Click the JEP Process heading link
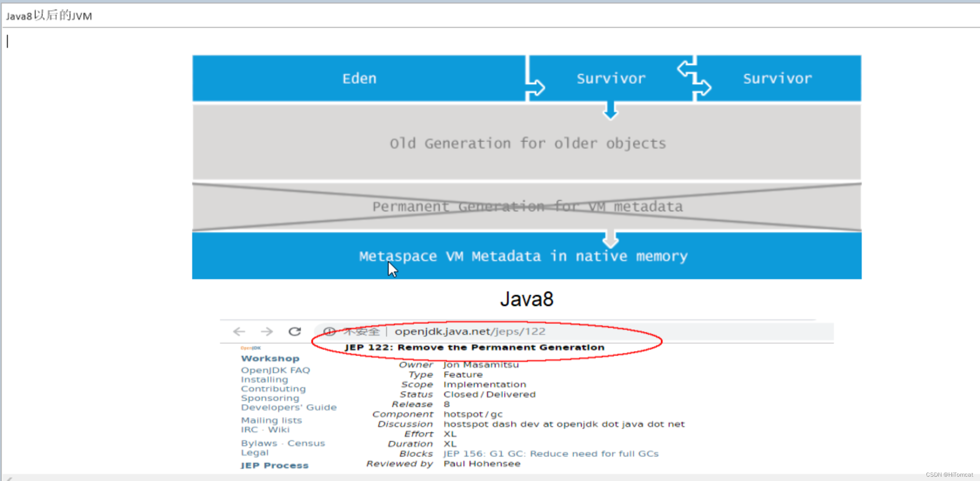Viewport: 980px width, 481px height. click(274, 465)
